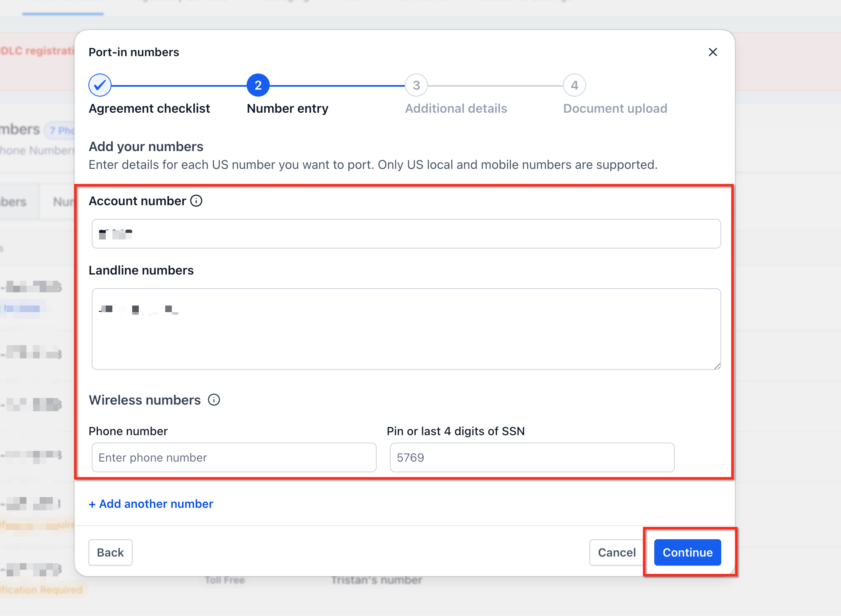Click the Add another number link
The height and width of the screenshot is (616, 841).
click(x=151, y=504)
